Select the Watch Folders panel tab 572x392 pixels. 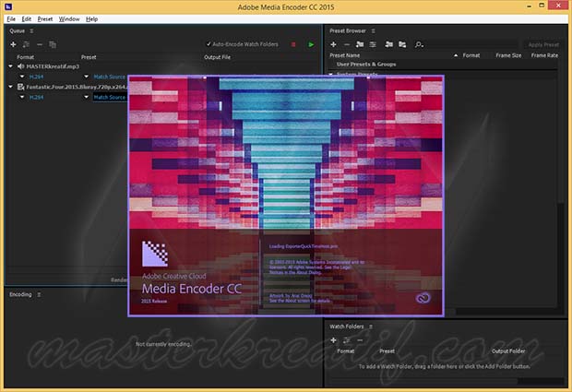coord(347,327)
